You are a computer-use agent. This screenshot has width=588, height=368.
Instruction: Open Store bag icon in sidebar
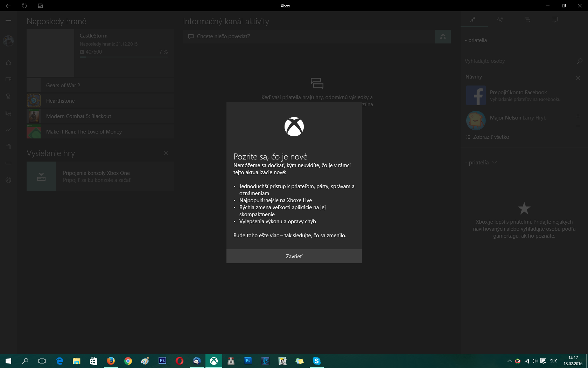pos(8,146)
